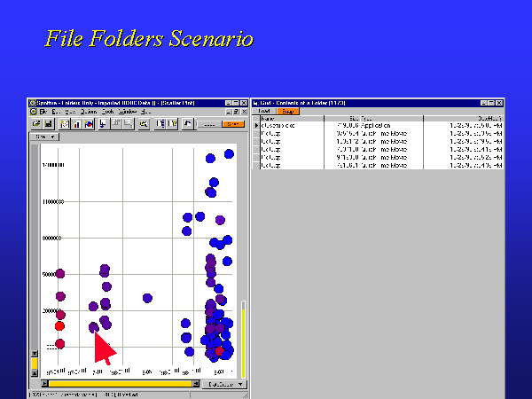Click the bright red dot at far left of plot
The height and width of the screenshot is (399, 532).
pos(60,326)
